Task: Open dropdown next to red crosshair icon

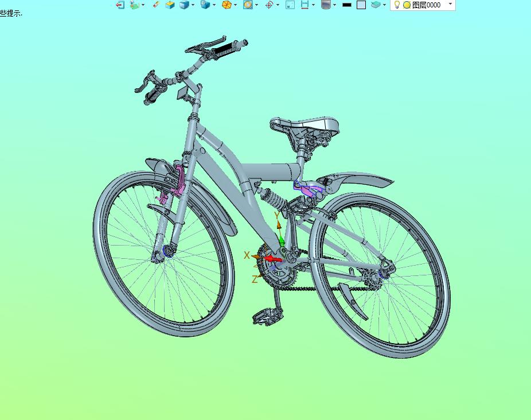Action: click(278, 5)
